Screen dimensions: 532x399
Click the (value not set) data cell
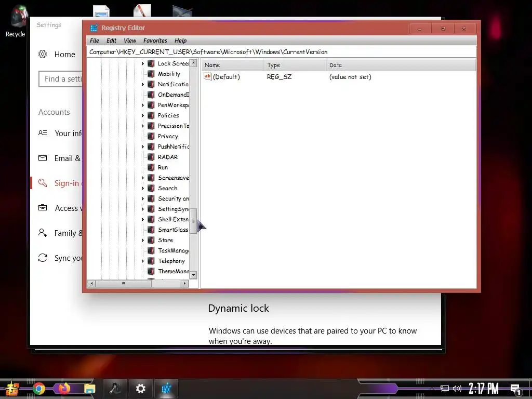[350, 77]
